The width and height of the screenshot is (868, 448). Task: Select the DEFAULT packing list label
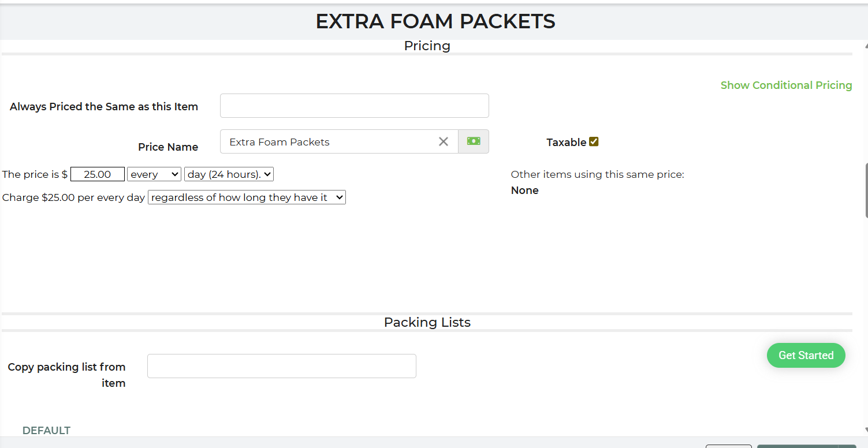point(46,431)
